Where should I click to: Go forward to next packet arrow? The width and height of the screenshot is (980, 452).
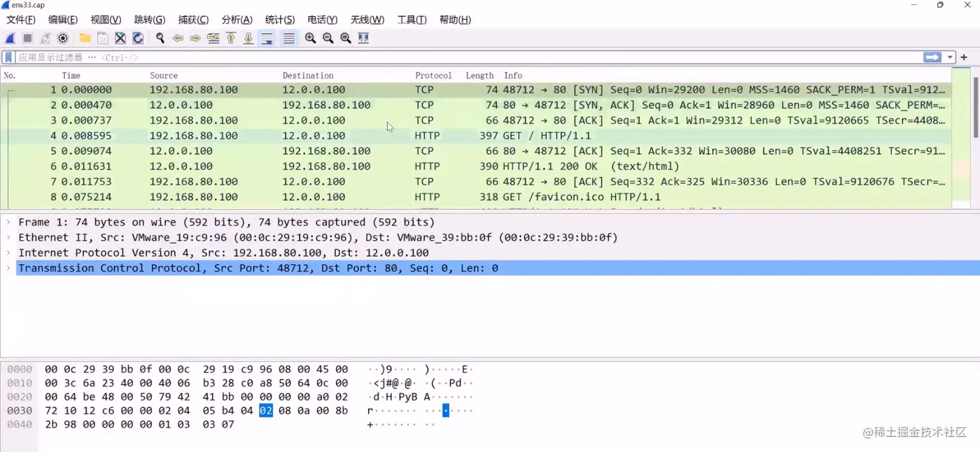click(195, 39)
